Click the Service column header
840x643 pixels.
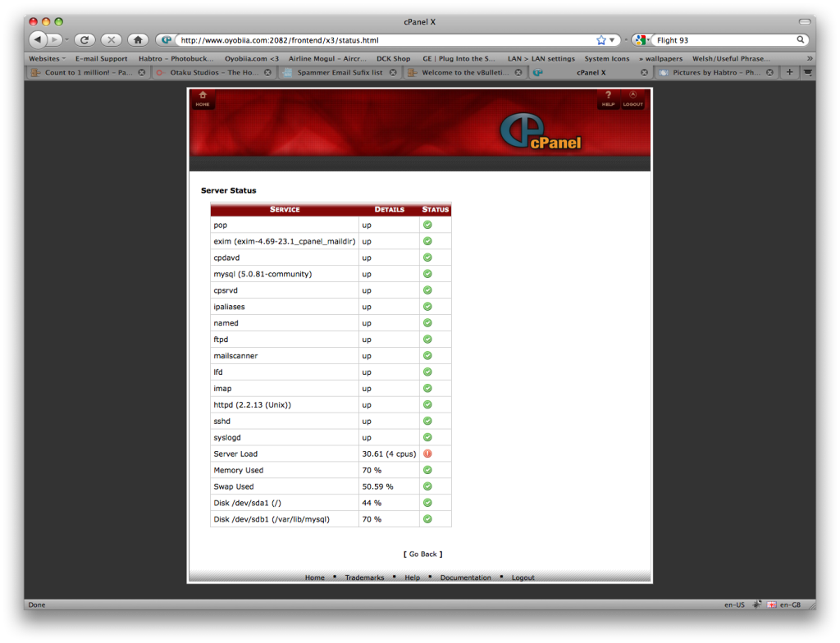tap(285, 209)
